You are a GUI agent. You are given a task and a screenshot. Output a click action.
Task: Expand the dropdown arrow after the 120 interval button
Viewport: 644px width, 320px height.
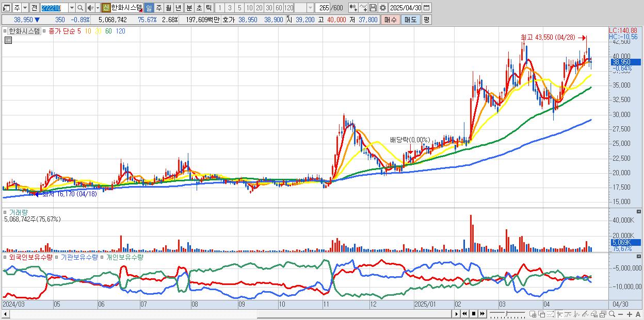(310, 8)
